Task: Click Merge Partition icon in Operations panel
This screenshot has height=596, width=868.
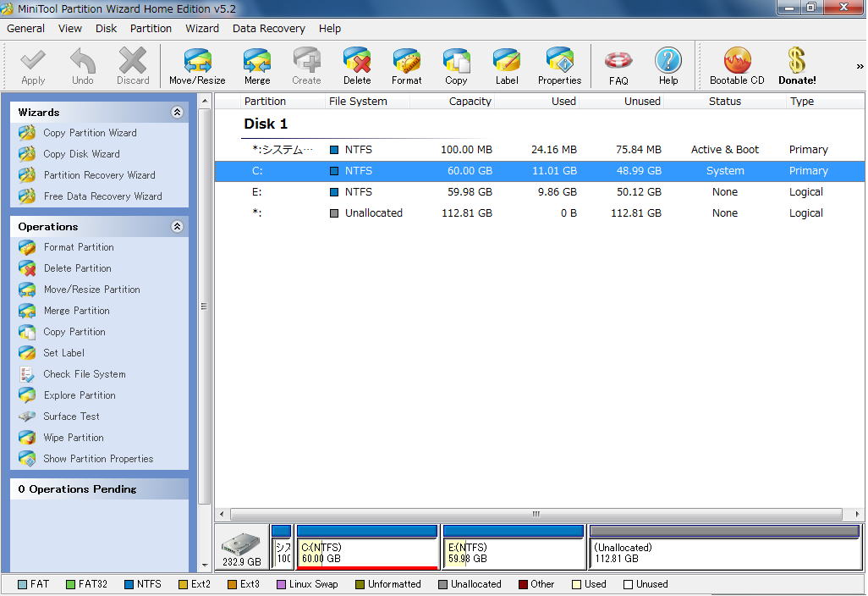Action: point(27,311)
